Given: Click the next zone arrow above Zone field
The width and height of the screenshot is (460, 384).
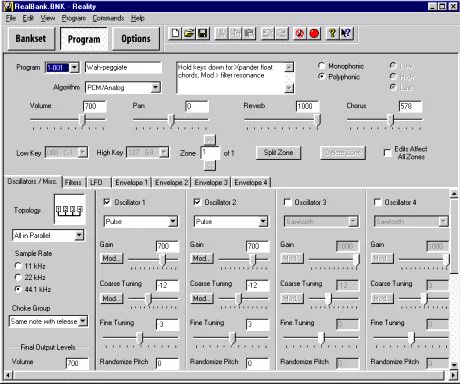Looking at the screenshot, I should point(210,140).
